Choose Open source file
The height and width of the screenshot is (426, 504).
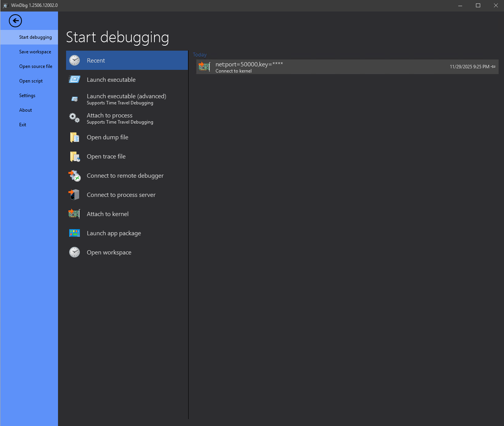36,66
